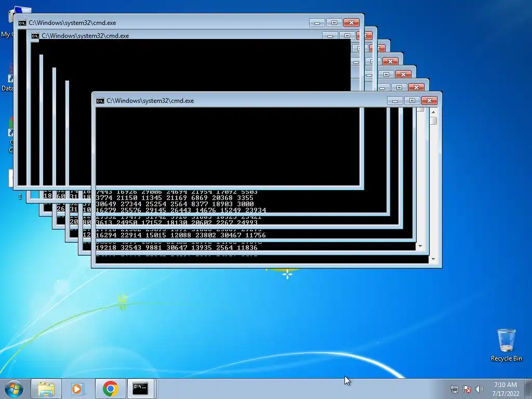Click the frontmost cmd window's title icon

click(100, 101)
